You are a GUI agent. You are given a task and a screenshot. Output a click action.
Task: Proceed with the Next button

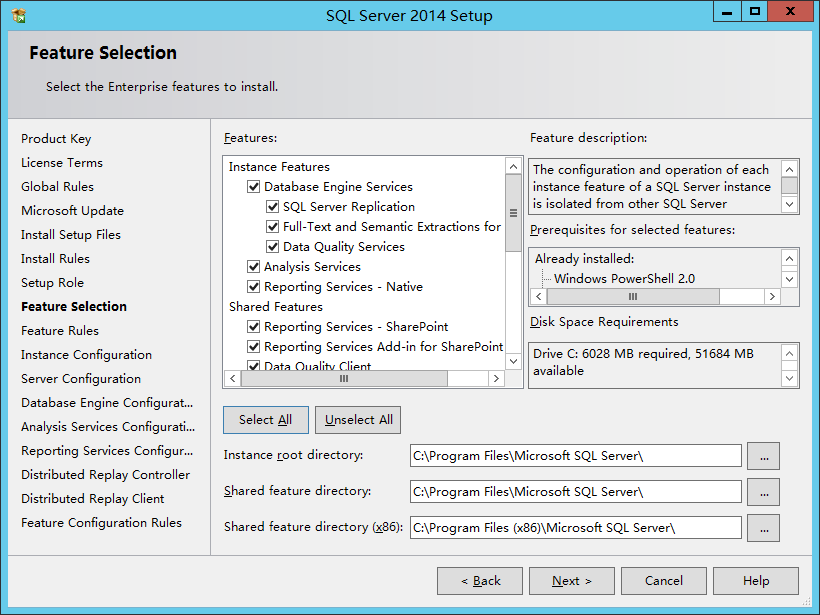point(572,581)
